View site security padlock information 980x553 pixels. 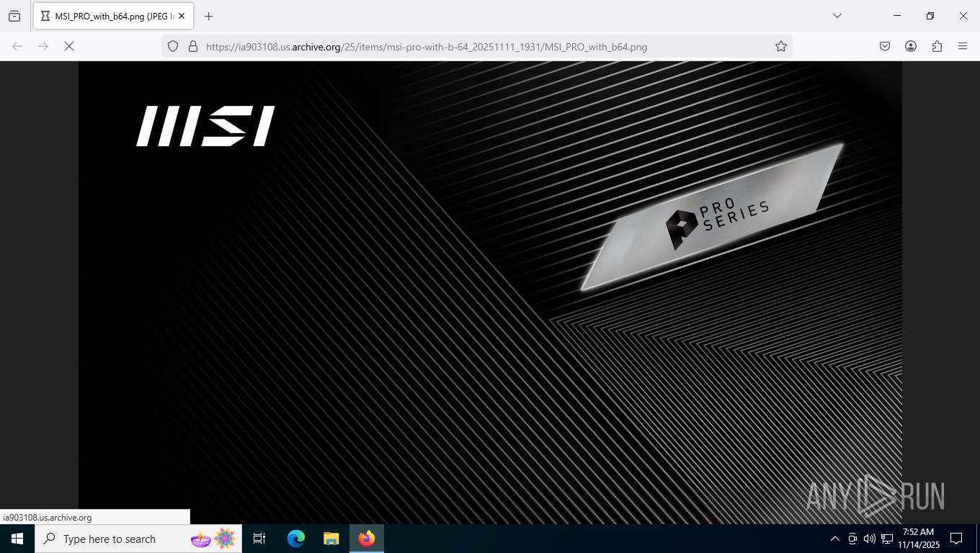pyautogui.click(x=193, y=46)
